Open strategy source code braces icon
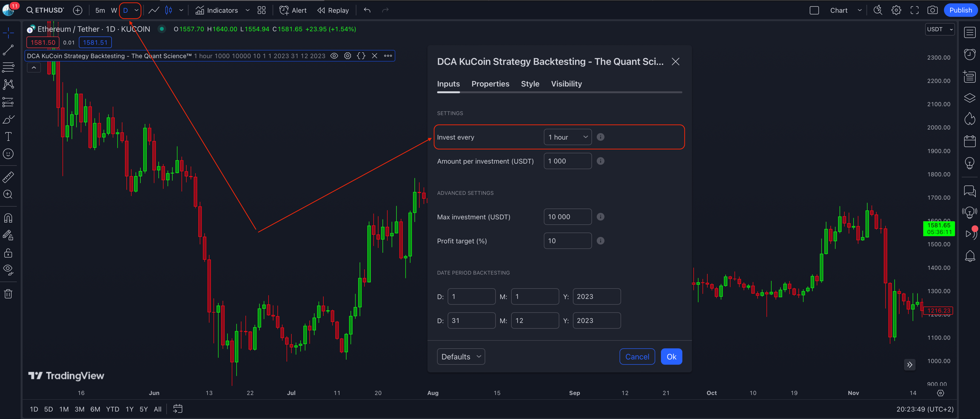This screenshot has height=419, width=980. point(361,56)
